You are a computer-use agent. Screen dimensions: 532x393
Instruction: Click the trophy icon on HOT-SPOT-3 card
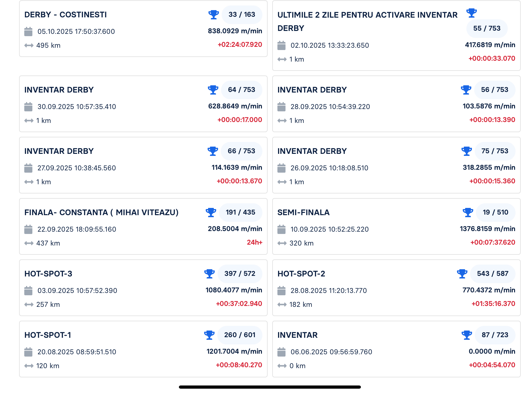coord(209,274)
